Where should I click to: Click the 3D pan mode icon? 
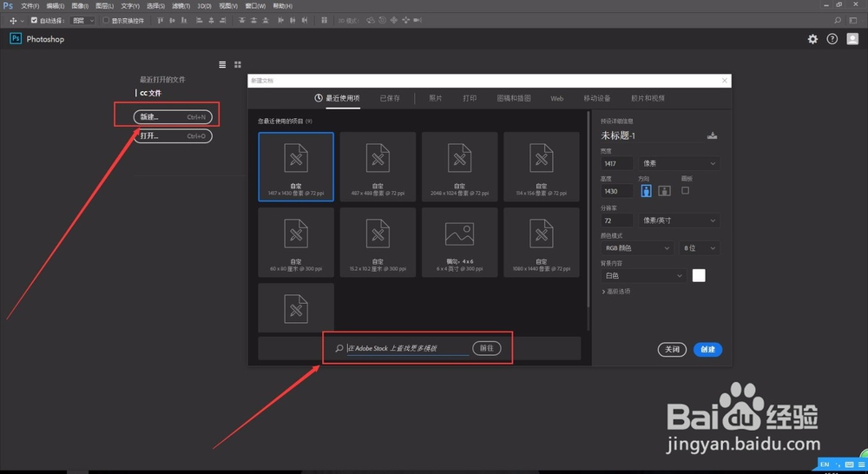tap(394, 21)
